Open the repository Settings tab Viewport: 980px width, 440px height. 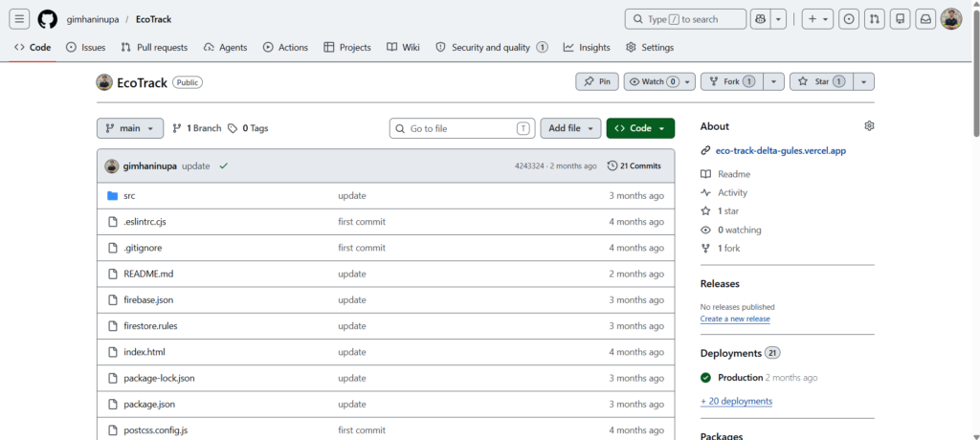pos(650,48)
